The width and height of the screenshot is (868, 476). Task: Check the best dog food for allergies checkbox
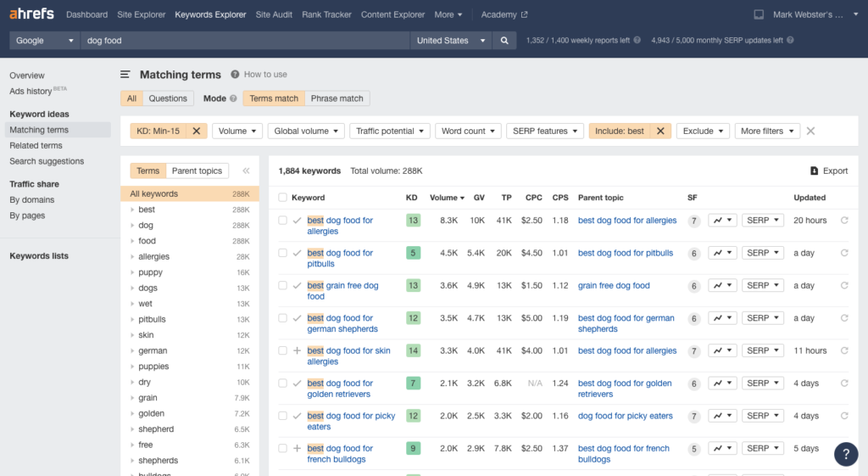(x=283, y=221)
